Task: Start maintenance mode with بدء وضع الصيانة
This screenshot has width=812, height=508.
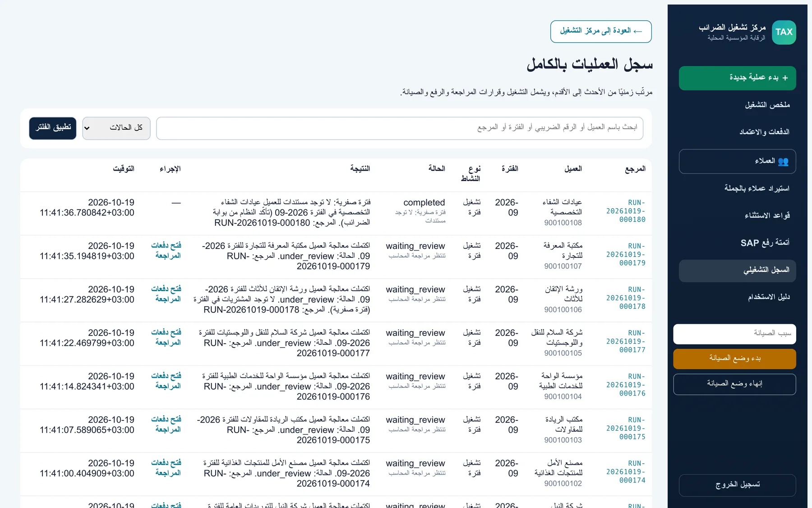Action: coord(734,359)
